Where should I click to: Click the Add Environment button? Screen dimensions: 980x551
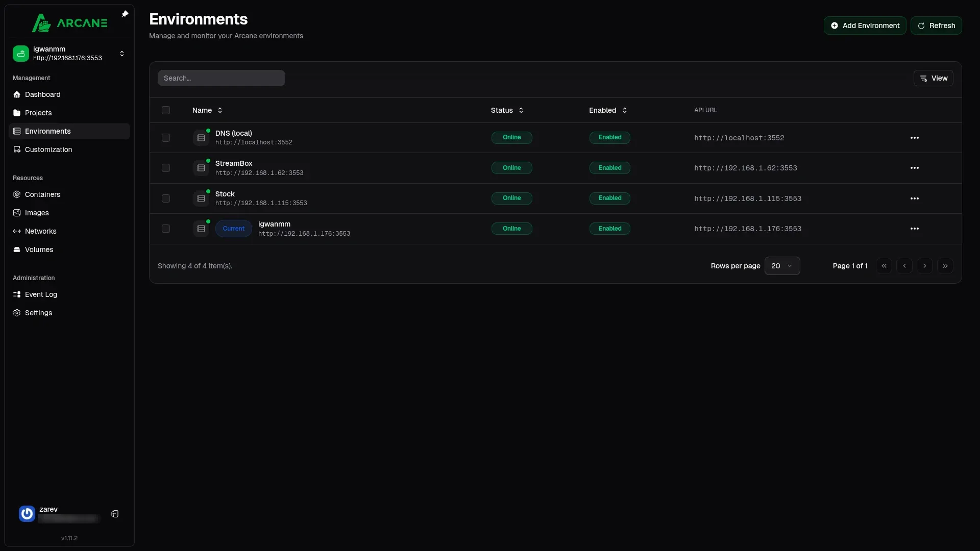(x=865, y=26)
